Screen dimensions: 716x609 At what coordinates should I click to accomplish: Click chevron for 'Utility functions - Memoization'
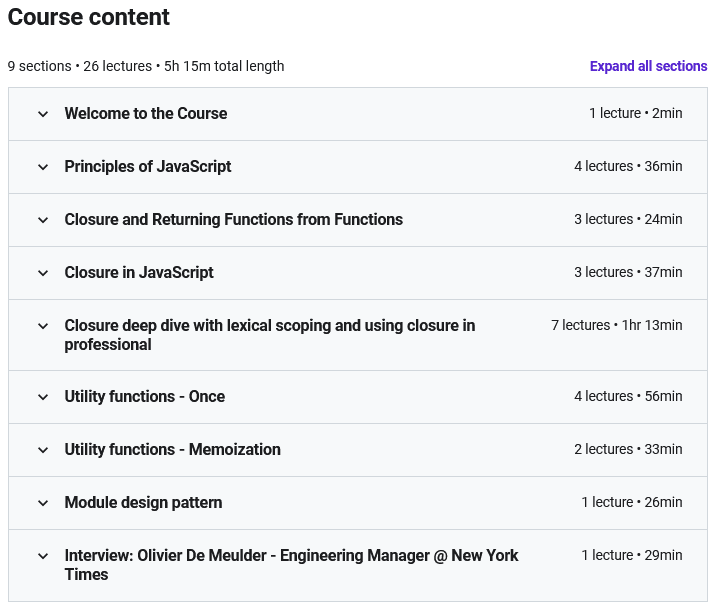point(43,450)
